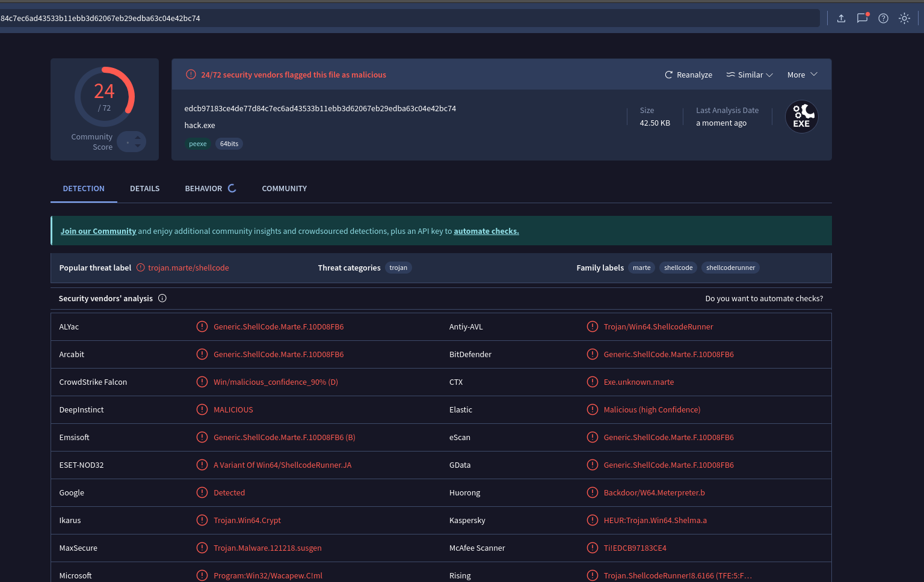Click the upload file icon

pos(841,18)
